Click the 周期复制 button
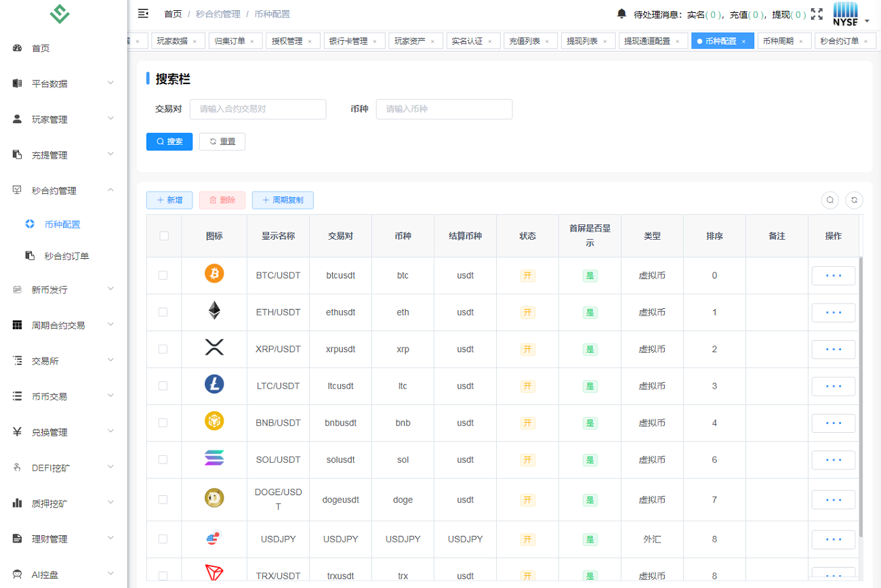881x588 pixels. [283, 200]
